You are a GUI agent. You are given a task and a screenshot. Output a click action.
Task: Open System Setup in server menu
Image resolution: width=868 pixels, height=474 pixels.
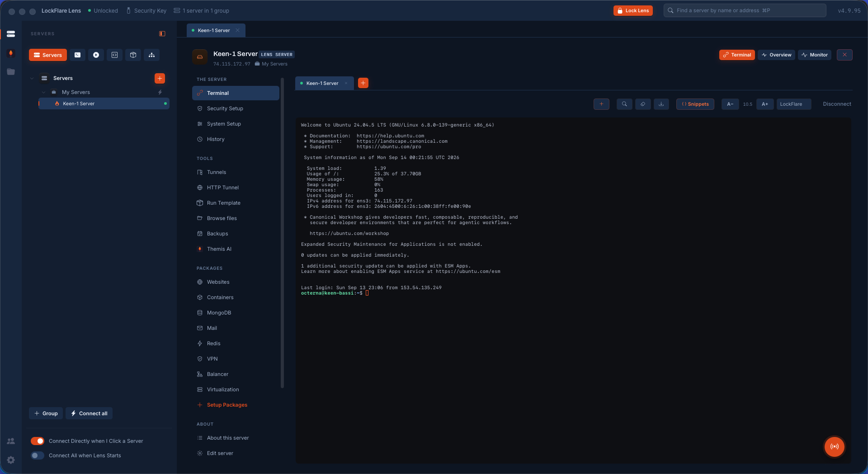tap(236, 124)
